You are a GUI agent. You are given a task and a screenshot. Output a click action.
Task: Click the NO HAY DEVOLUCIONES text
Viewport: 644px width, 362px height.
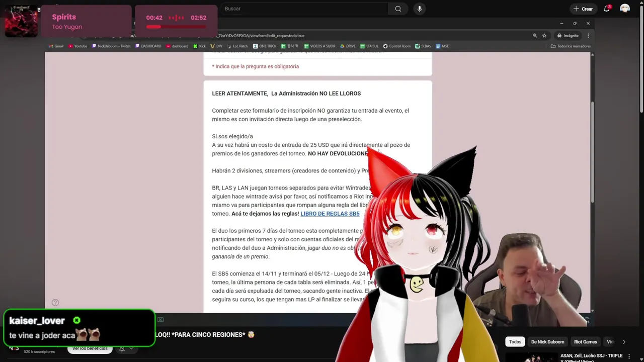[x=339, y=153]
